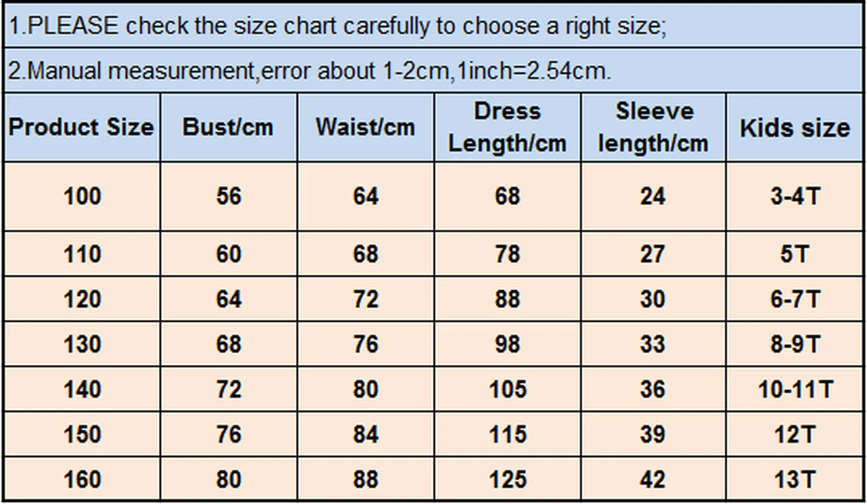Click the sleeve length 24 cell
This screenshot has height=504, width=867.
653,196
